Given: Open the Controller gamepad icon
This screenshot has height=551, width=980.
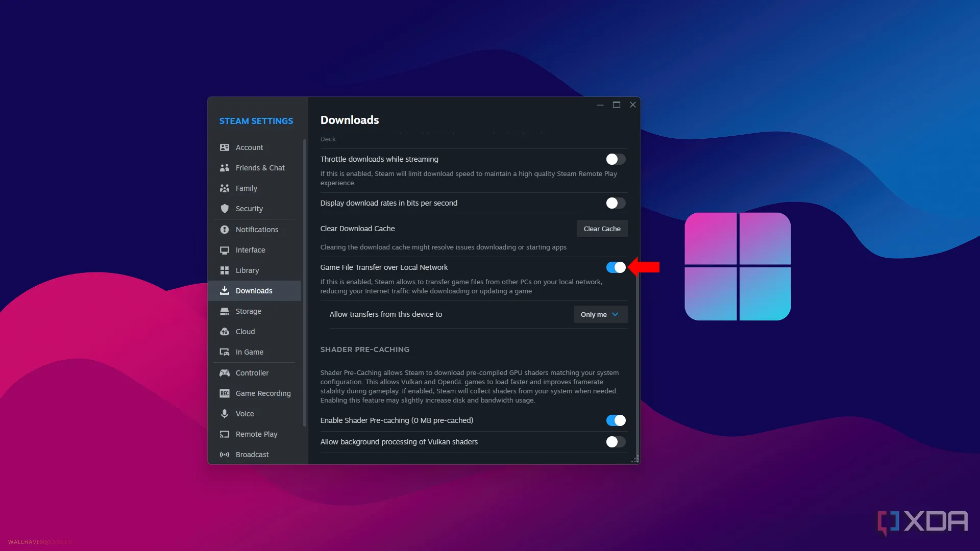Looking at the screenshot, I should point(224,373).
